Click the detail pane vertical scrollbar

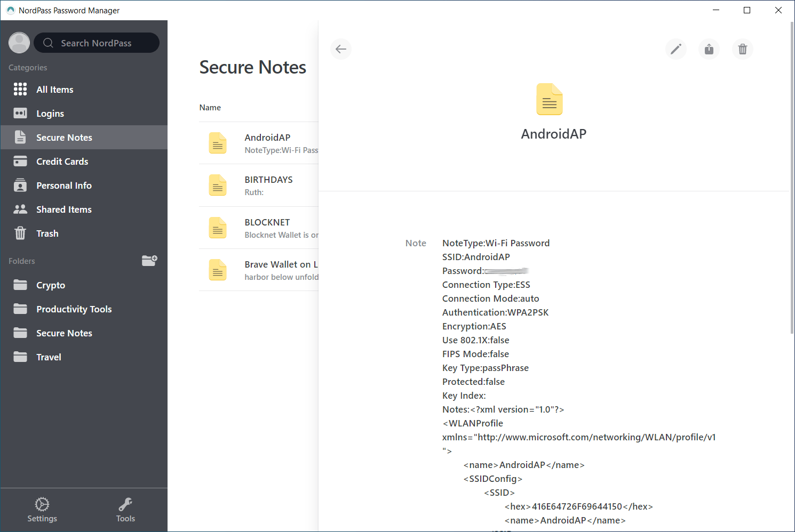coord(792,178)
